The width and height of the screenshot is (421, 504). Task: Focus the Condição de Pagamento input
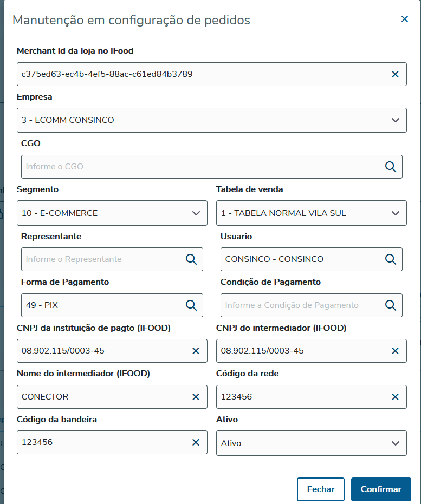pyautogui.click(x=301, y=305)
